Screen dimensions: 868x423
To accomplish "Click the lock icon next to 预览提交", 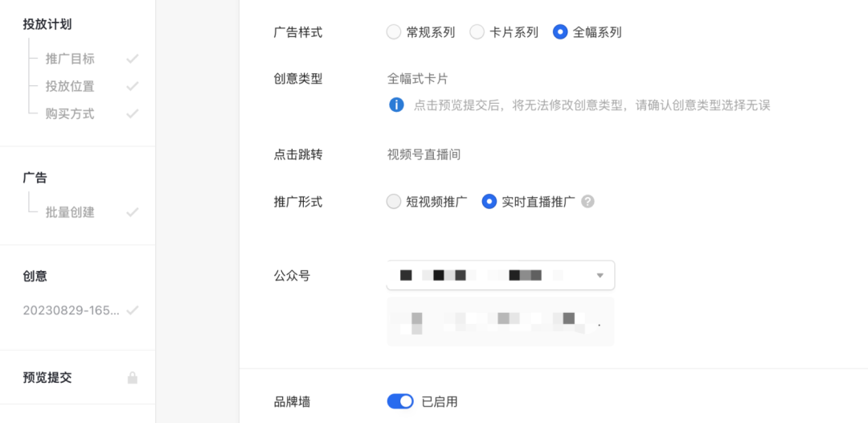I will pos(133,378).
